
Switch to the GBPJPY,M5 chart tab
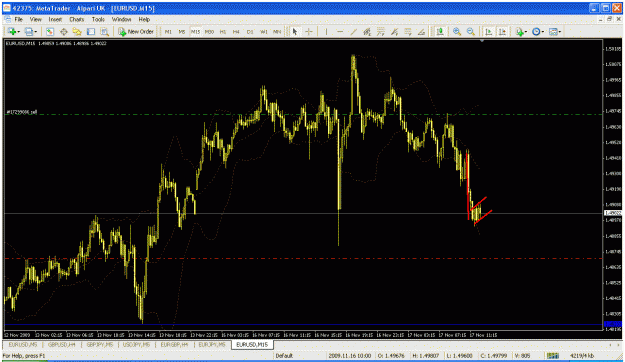[100, 344]
